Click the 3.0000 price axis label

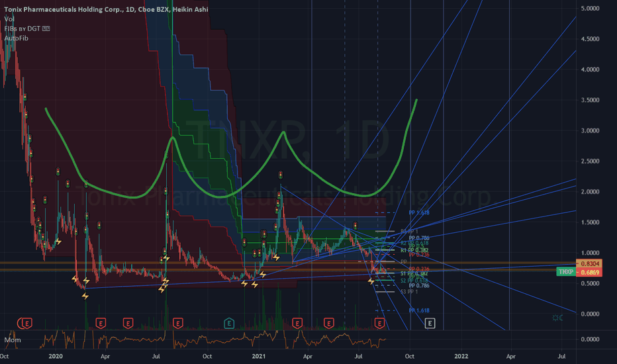(590, 130)
